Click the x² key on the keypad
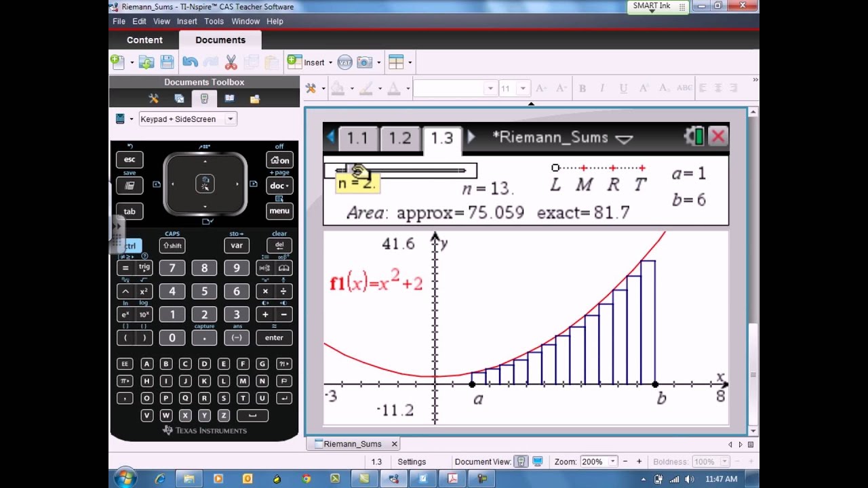This screenshot has height=488, width=868. tap(144, 291)
